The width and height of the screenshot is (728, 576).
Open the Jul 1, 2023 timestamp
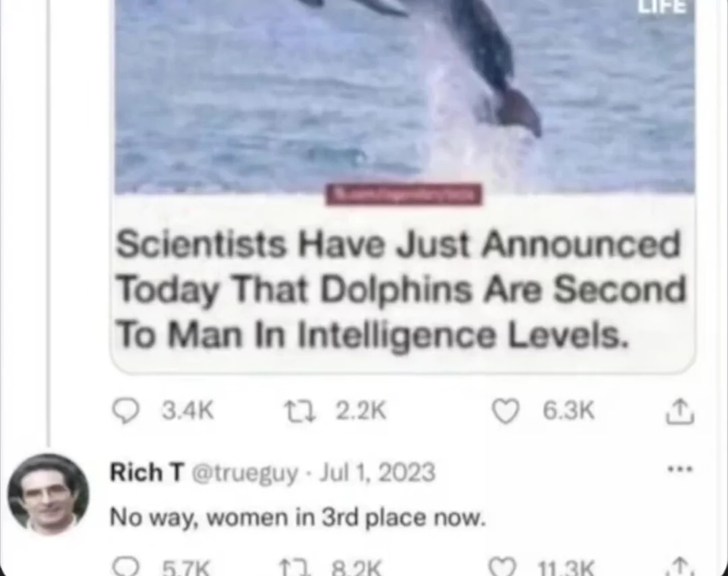tap(377, 472)
